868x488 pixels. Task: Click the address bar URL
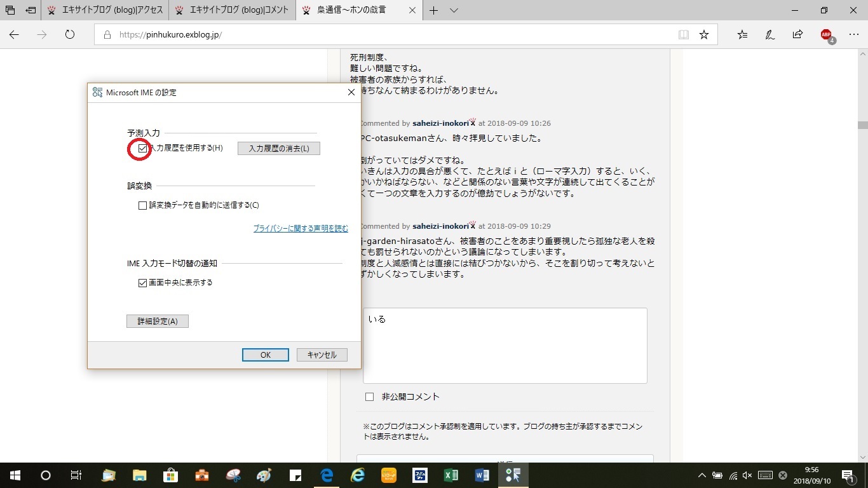pos(170,35)
